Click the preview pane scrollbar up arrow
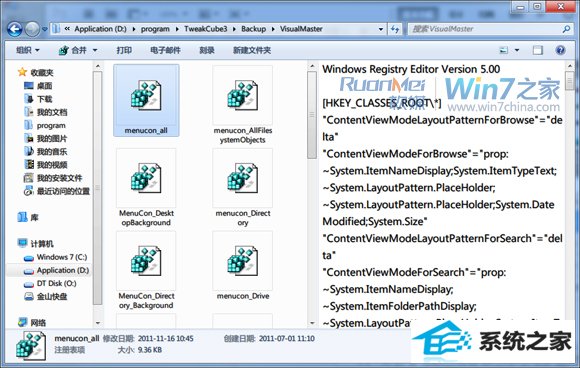580x368 pixels. (569, 67)
